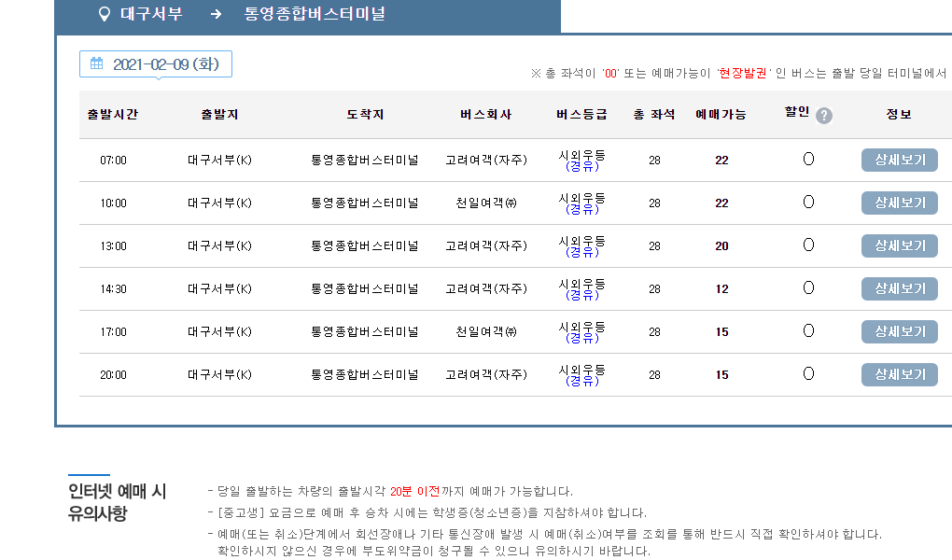Click the 총 좌석 column header
The width and height of the screenshot is (952, 560).
(654, 114)
